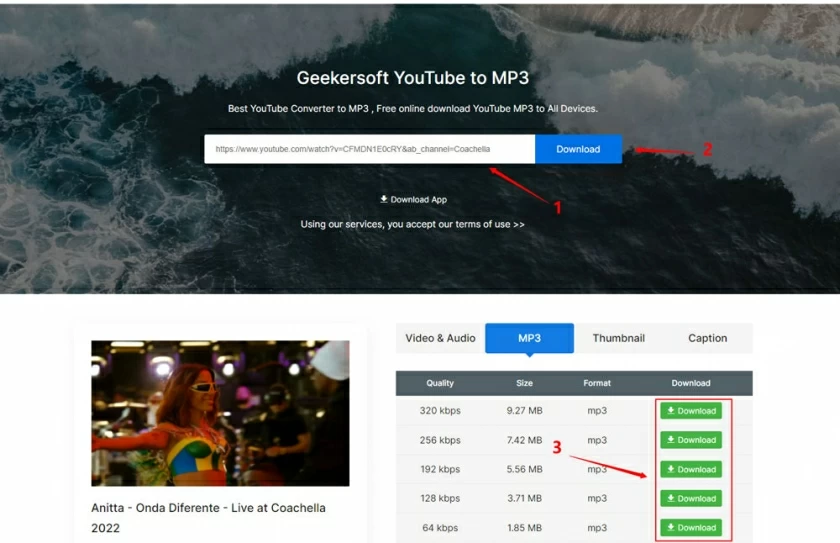Click the 256 kbps quality cell
Image resolution: width=840 pixels, height=543 pixels.
coord(440,440)
